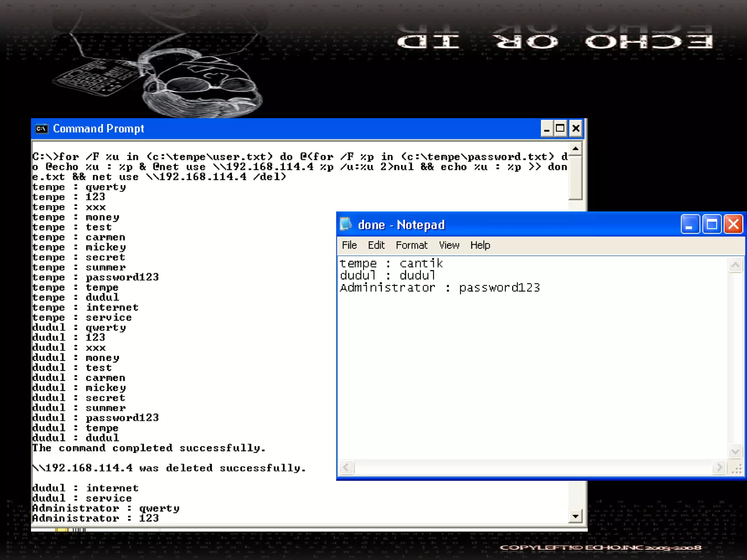Open the File menu in Notepad

coord(349,245)
